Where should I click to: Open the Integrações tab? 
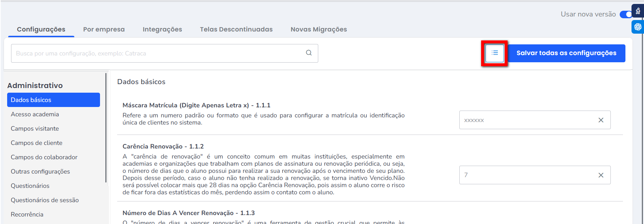[x=162, y=29]
